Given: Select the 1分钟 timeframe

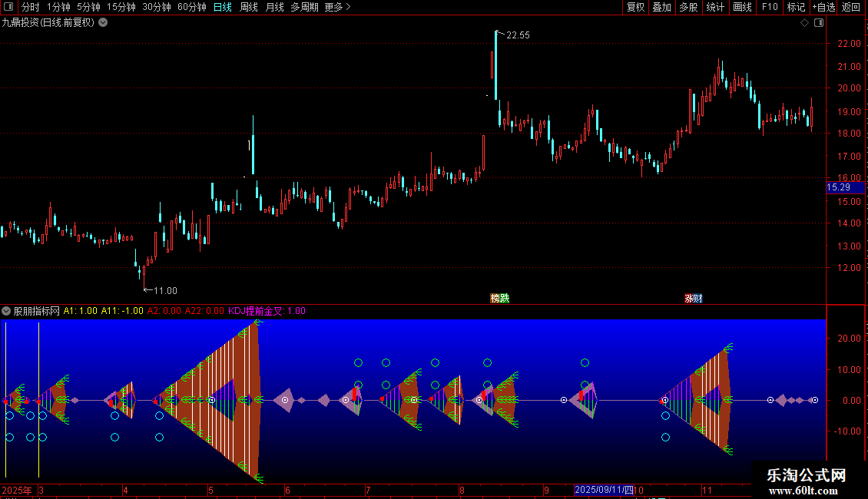Looking at the screenshot, I should [58, 7].
